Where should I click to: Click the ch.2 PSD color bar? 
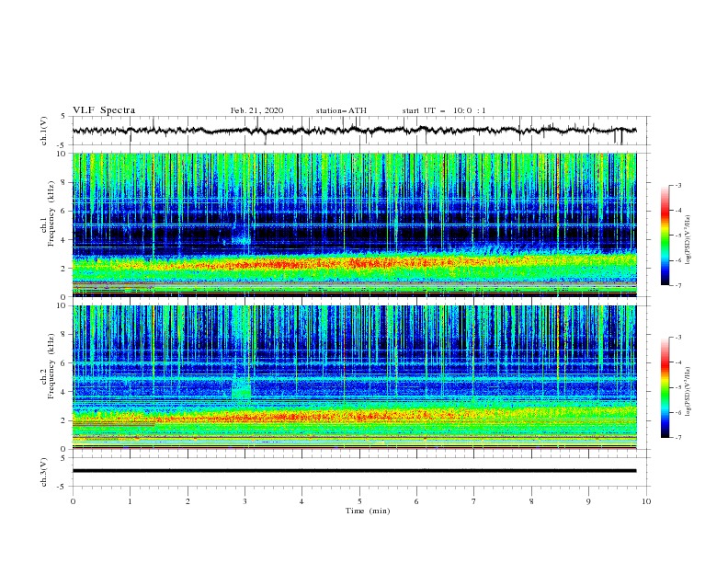coord(665,387)
